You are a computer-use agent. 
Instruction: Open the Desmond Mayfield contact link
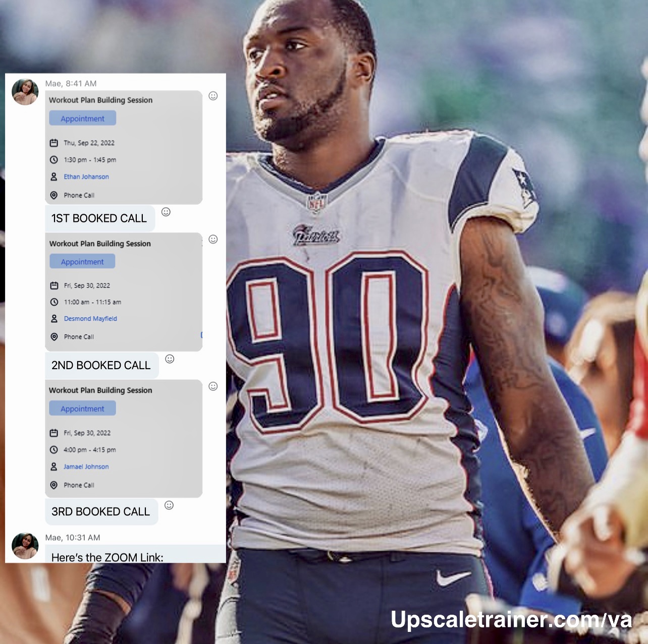click(90, 319)
